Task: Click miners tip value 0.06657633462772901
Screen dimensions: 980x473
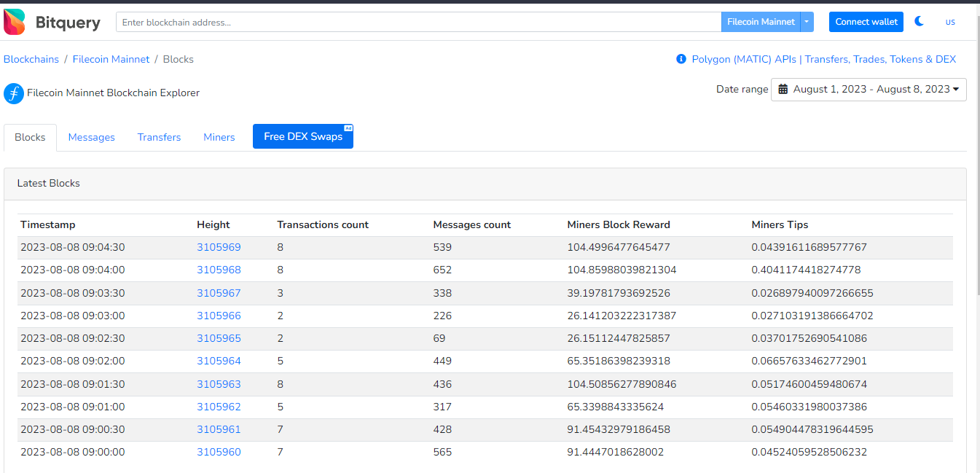Action: tap(810, 361)
